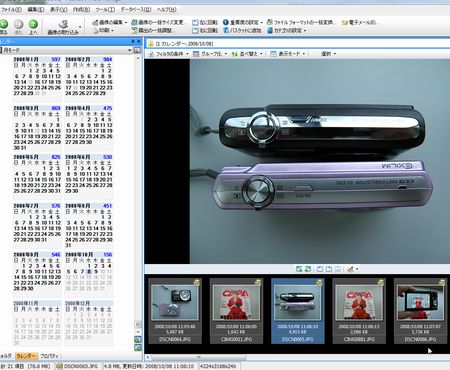Click database icon on DSCN0064.JPG thumbnail
Viewport: 450px width, 370px height.
197,283
